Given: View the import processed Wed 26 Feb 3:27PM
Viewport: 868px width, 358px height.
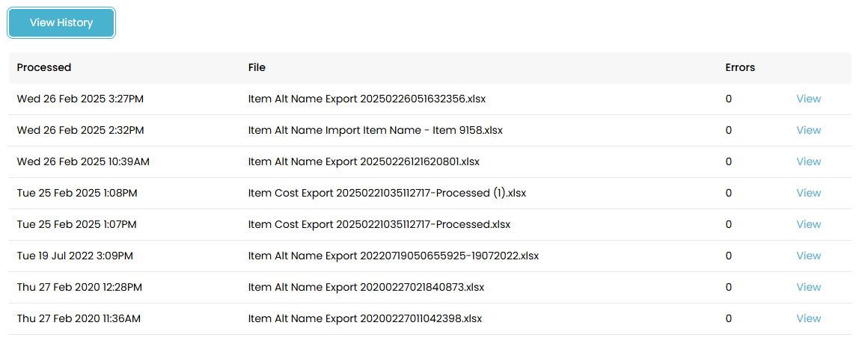Looking at the screenshot, I should [x=808, y=99].
